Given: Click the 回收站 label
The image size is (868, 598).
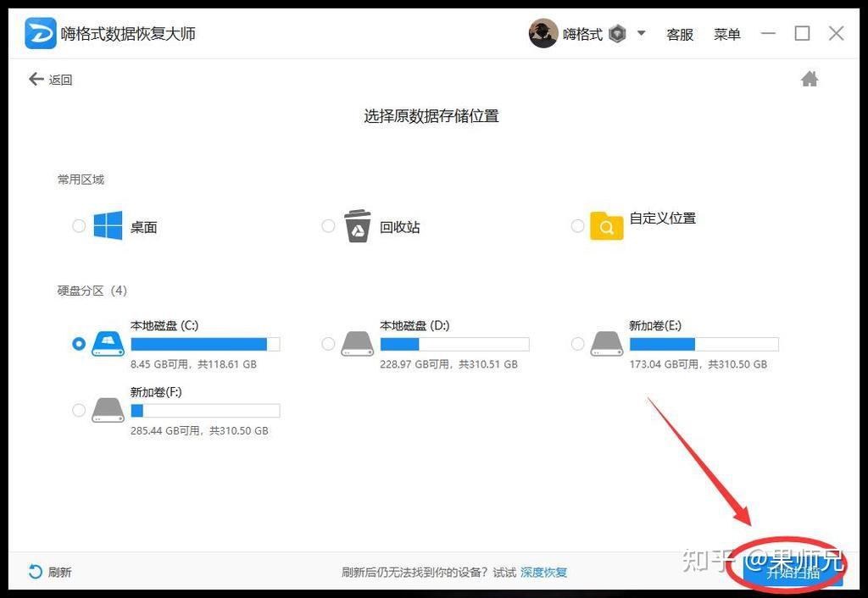Looking at the screenshot, I should point(400,227).
